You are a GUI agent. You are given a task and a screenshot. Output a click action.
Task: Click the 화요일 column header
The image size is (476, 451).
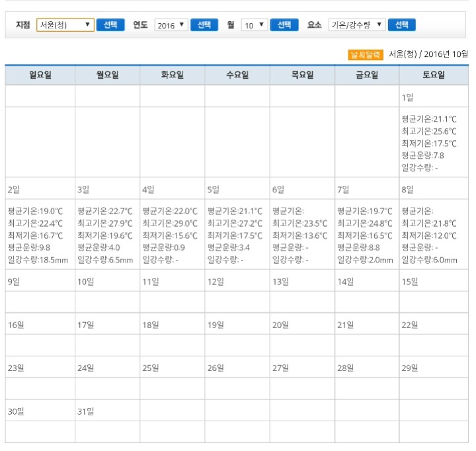173,75
